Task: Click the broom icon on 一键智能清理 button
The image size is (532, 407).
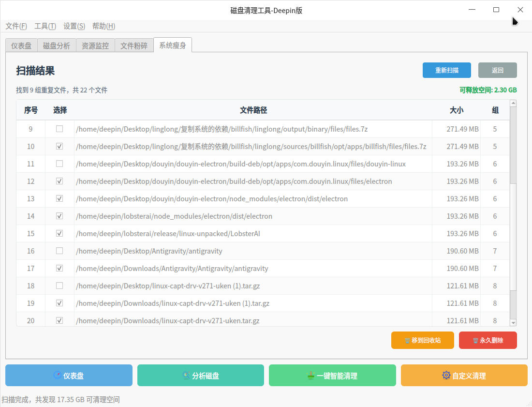Action: tap(310, 376)
